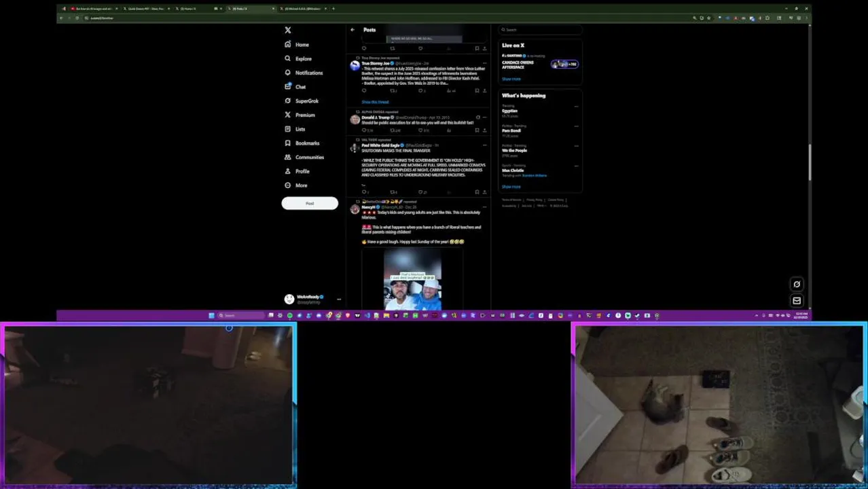The height and width of the screenshot is (489, 868).
Task: Open options for We the People trend
Action: [576, 146]
